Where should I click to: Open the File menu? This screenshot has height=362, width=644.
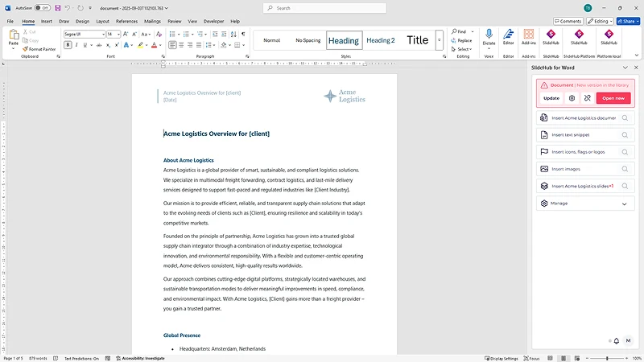coord(10,22)
